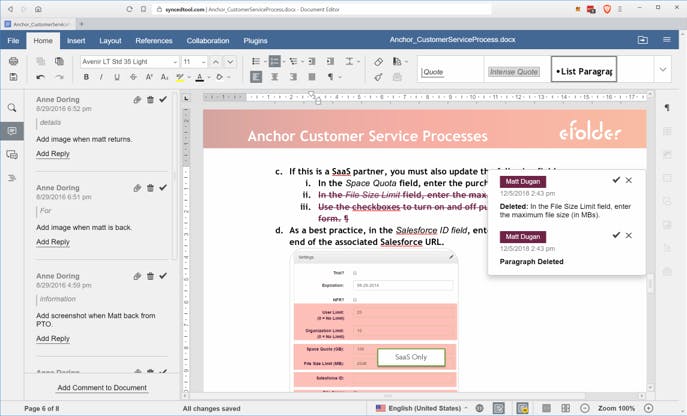Click the clear style eraser icon
This screenshot has height=416, width=687.
(x=379, y=62)
